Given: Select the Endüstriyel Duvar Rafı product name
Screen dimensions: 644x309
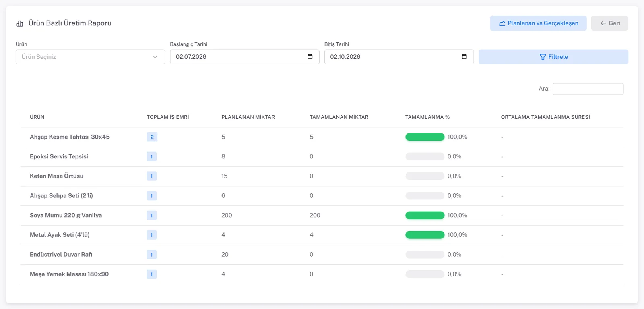Looking at the screenshot, I should point(61,255).
